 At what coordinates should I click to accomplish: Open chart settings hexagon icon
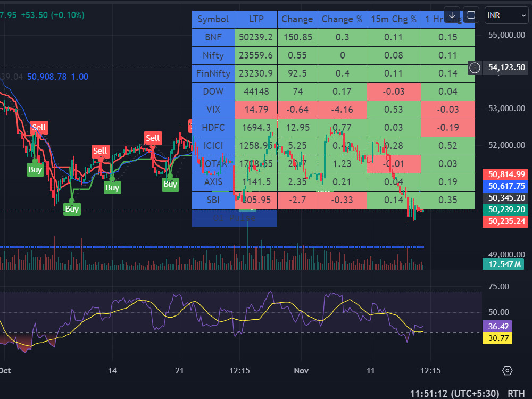507,370
